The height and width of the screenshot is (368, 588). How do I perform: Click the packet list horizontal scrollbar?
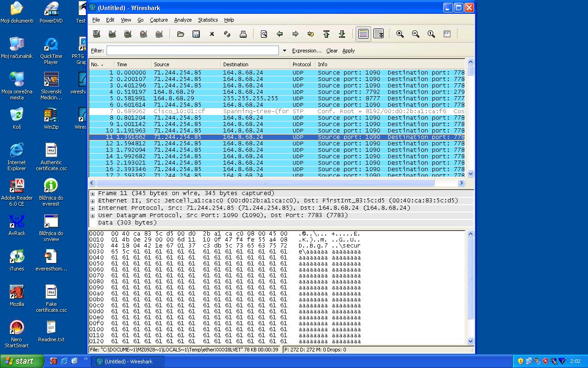click(277, 183)
